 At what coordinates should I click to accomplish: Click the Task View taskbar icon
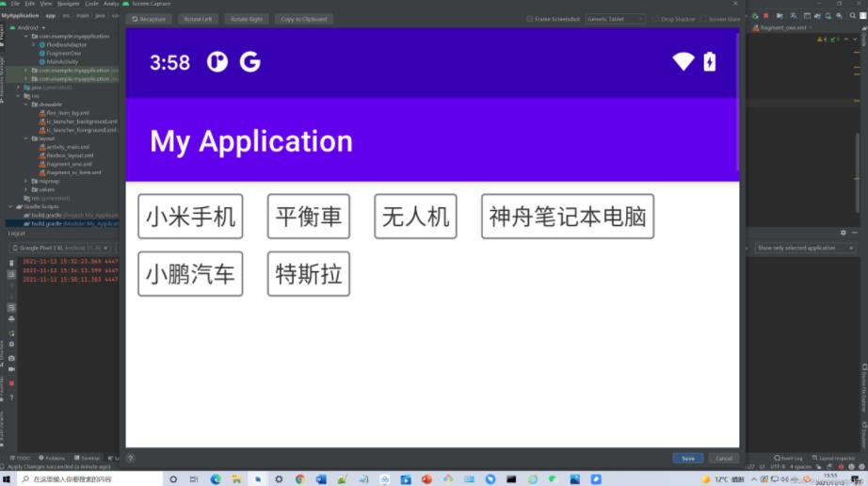point(194,479)
